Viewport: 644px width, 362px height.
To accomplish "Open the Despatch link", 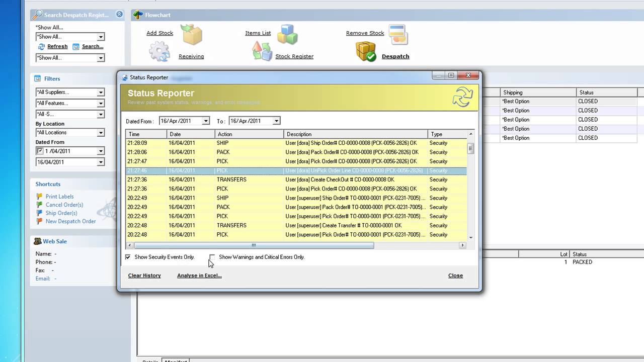I will (x=395, y=56).
